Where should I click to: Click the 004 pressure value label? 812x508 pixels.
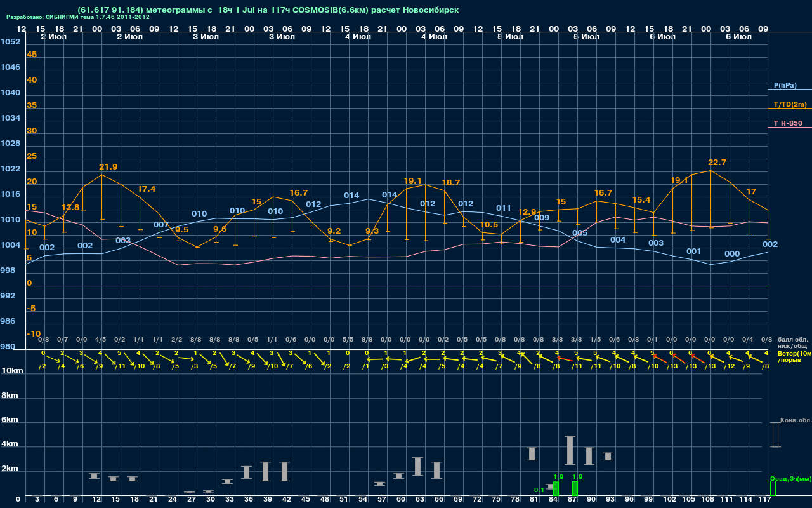[618, 240]
